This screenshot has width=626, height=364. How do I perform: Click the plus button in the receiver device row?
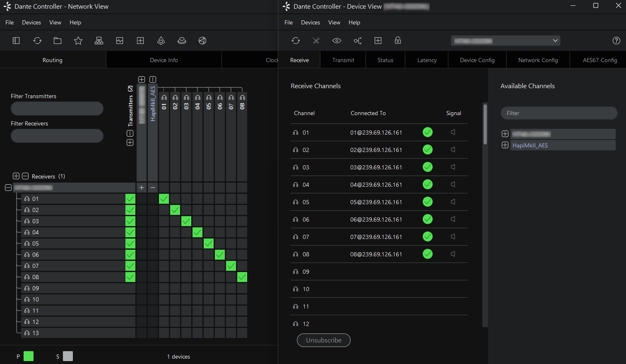click(x=142, y=188)
